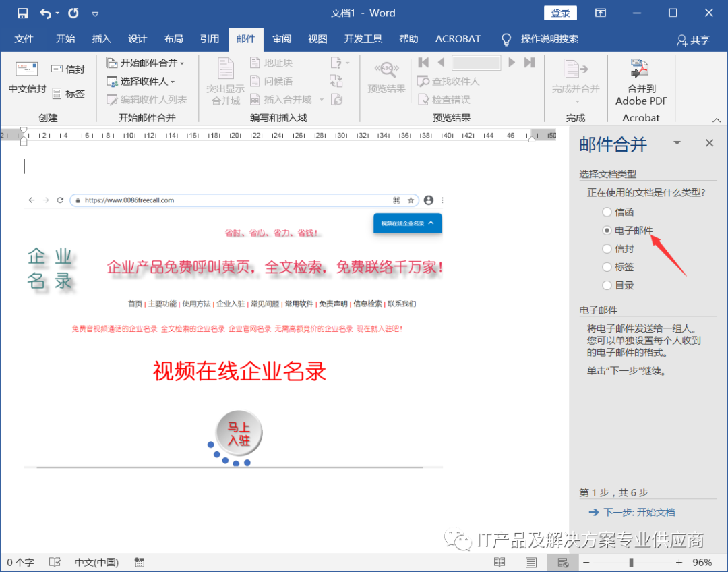Click the embedded webpage screenshot image

(233, 331)
